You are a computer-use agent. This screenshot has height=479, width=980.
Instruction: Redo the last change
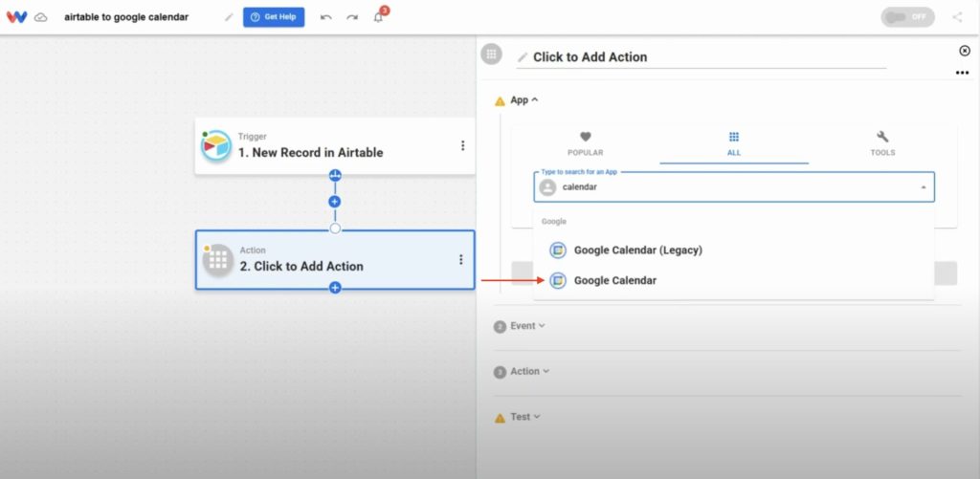352,17
